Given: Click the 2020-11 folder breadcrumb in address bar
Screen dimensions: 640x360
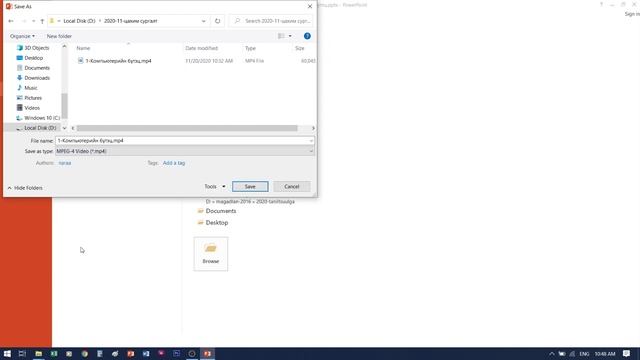Looking at the screenshot, I should pyautogui.click(x=131, y=21).
